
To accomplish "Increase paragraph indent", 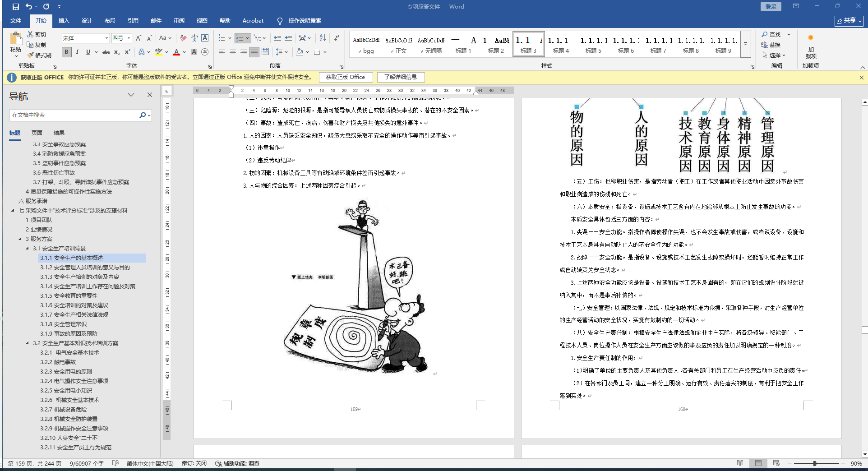I will [x=288, y=38].
